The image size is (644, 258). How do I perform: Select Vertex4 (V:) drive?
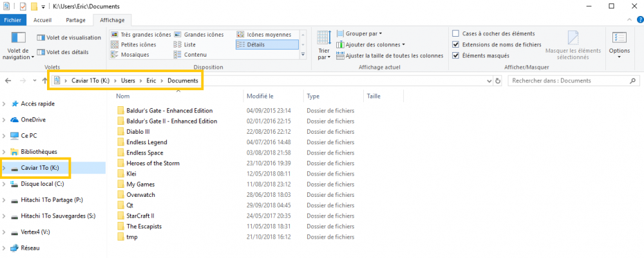pos(35,232)
